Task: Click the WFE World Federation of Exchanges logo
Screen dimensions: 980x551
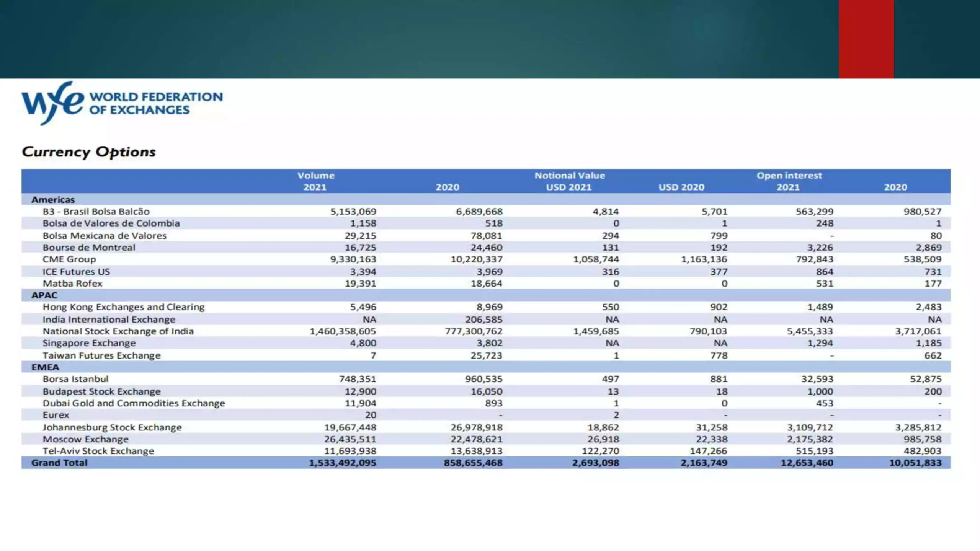Action: pos(122,103)
